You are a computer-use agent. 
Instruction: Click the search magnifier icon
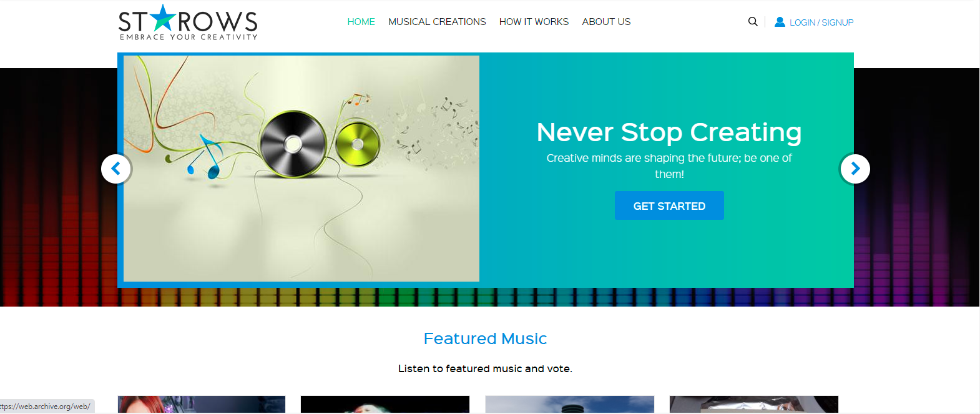(753, 21)
